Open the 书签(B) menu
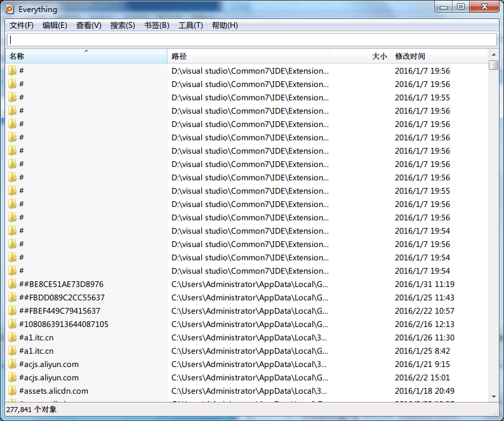Screen dimensions: 504x421 tap(157, 25)
